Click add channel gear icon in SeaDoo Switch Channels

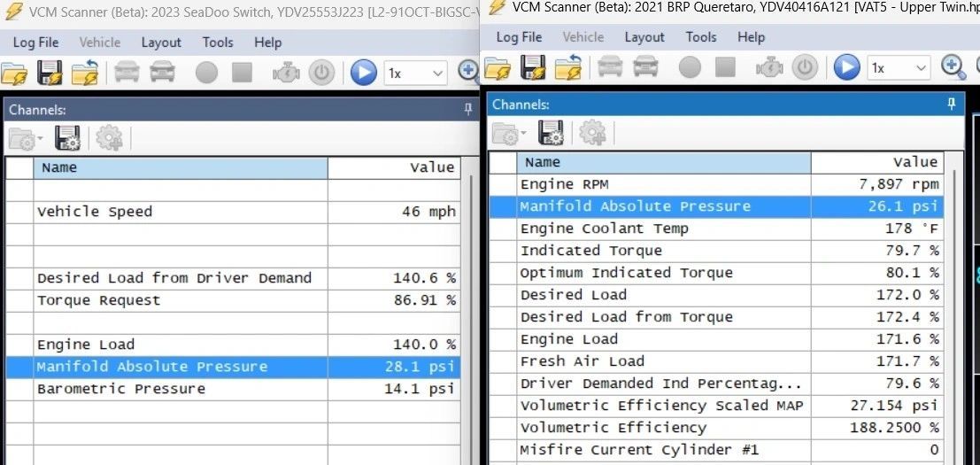(x=110, y=138)
